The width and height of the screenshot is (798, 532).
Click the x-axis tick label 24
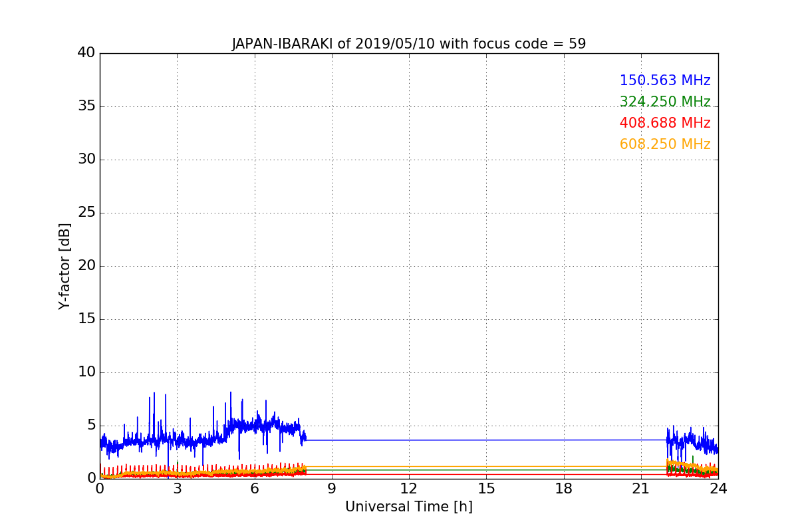[x=718, y=488]
